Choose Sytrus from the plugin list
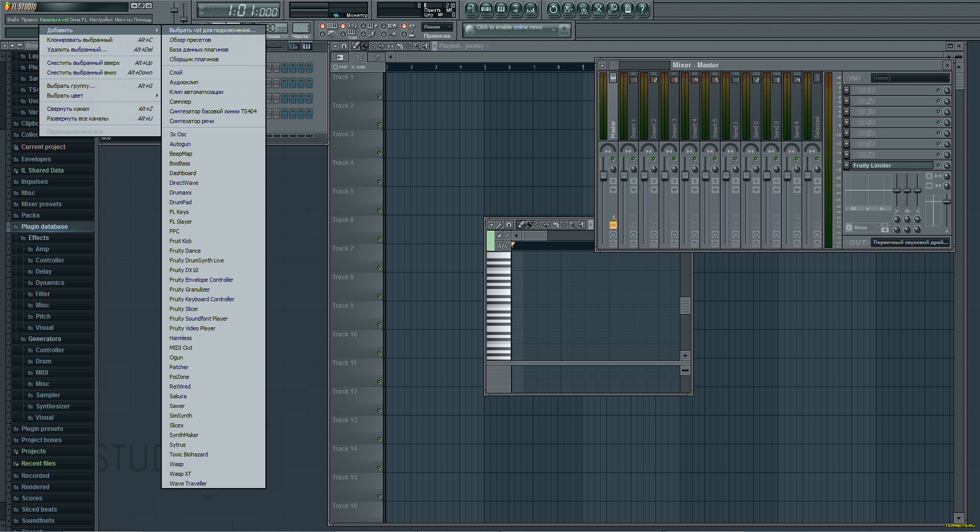This screenshot has width=980, height=532. (x=178, y=445)
